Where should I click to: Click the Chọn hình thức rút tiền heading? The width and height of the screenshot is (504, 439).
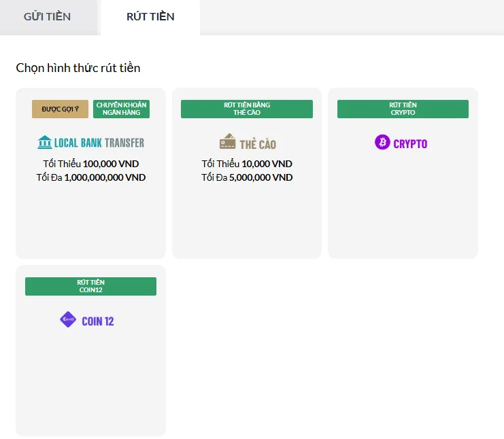click(78, 68)
